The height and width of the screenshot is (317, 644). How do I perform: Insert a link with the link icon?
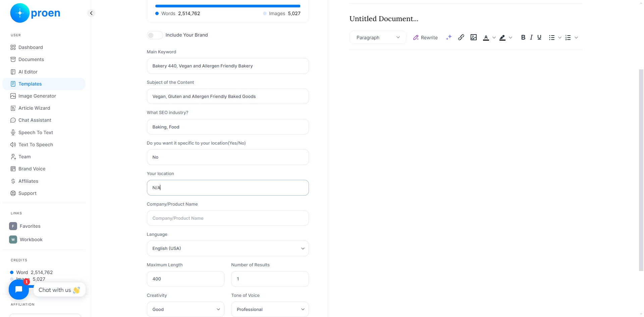[461, 37]
